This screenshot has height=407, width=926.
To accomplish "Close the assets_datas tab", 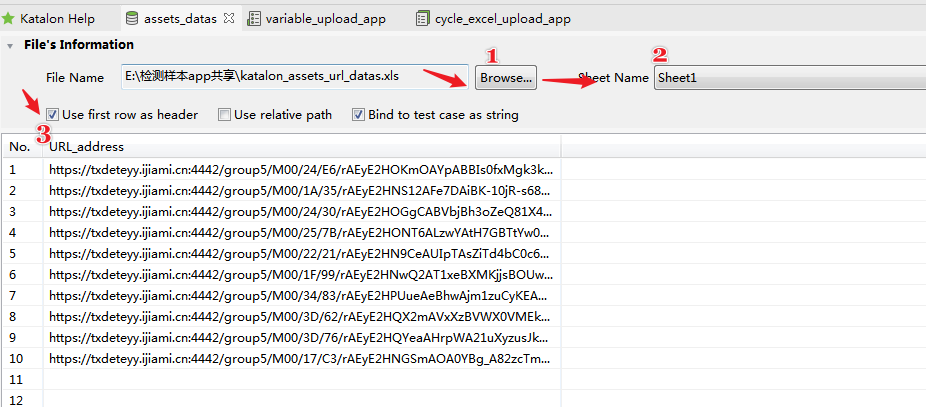I will tap(229, 18).
